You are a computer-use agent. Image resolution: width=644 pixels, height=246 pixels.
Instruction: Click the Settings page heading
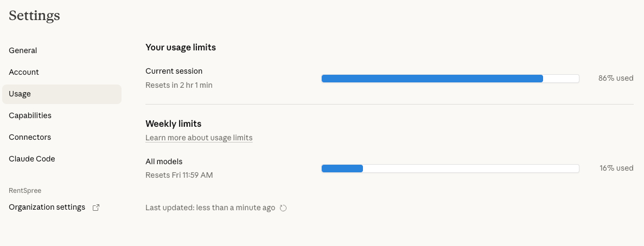pyautogui.click(x=34, y=16)
